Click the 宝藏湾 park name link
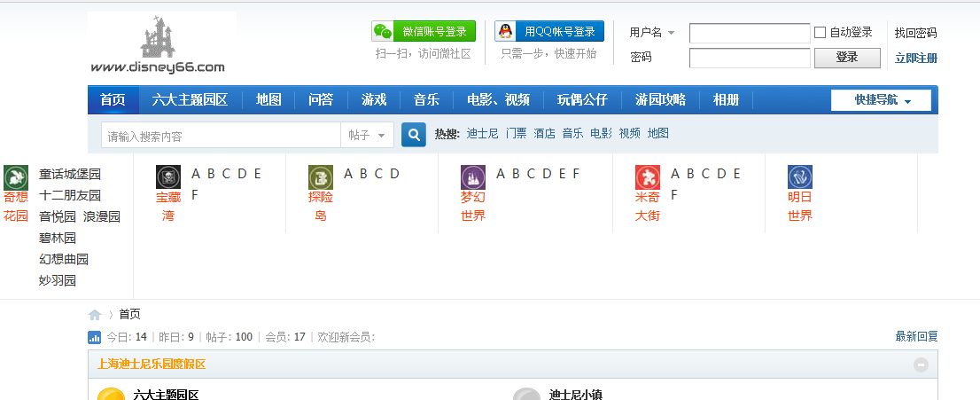The image size is (980, 400). click(x=168, y=207)
